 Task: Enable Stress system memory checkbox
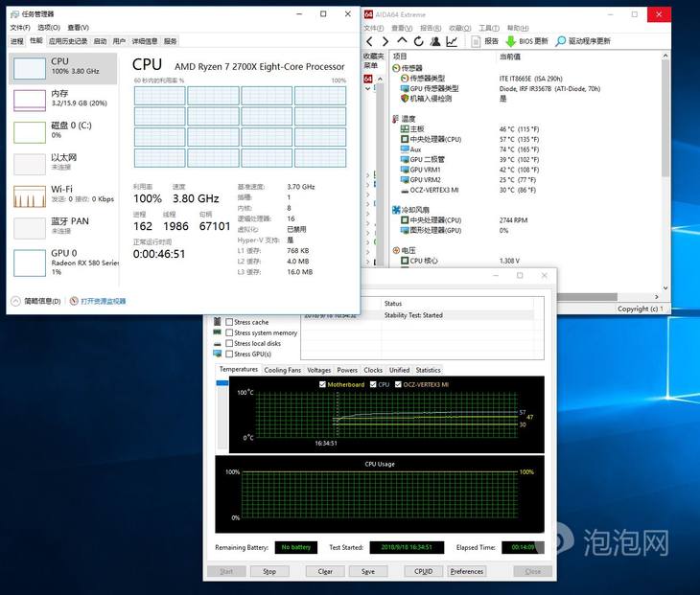tap(229, 332)
